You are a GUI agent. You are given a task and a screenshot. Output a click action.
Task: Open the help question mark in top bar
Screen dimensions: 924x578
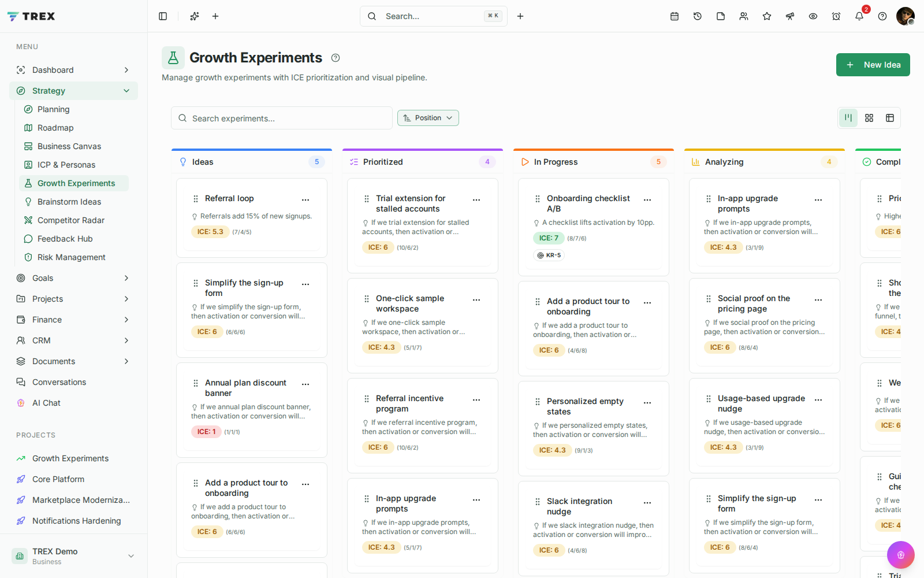882,16
